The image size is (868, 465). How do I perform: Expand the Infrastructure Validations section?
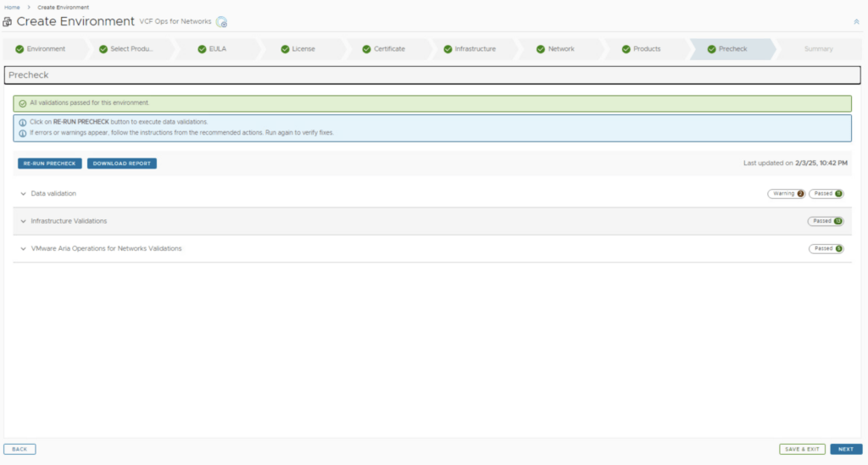click(x=24, y=221)
